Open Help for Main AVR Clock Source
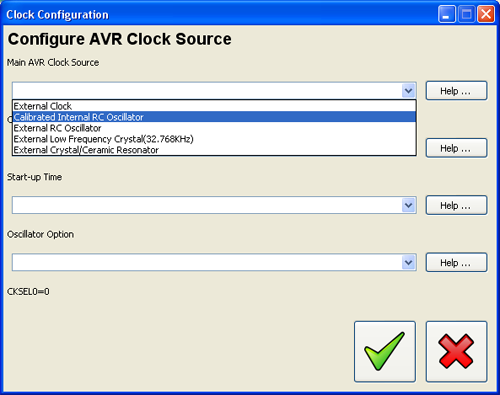This screenshot has width=500, height=395. [x=456, y=91]
